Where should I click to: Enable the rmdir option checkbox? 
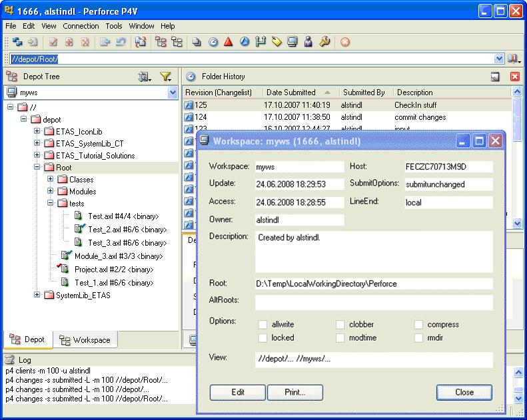click(x=418, y=337)
